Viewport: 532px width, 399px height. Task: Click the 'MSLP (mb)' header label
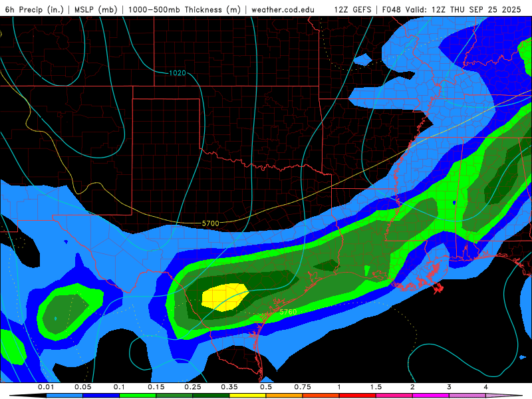(x=94, y=9)
